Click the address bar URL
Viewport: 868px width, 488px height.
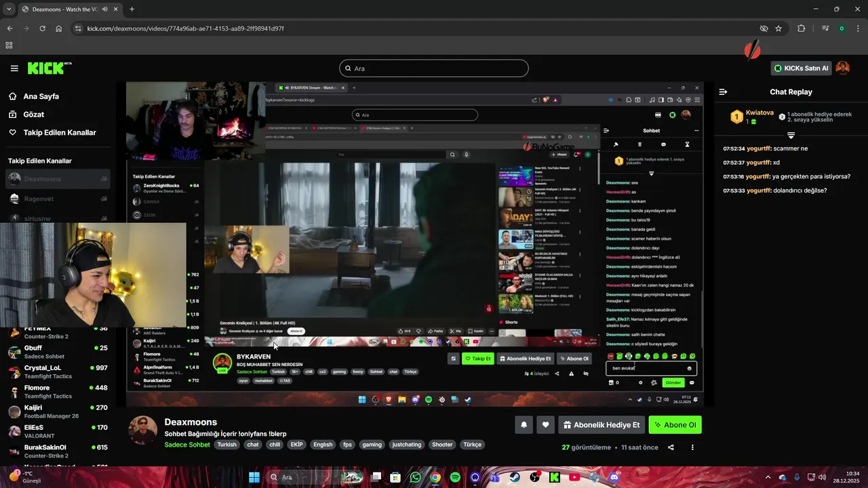click(x=185, y=28)
